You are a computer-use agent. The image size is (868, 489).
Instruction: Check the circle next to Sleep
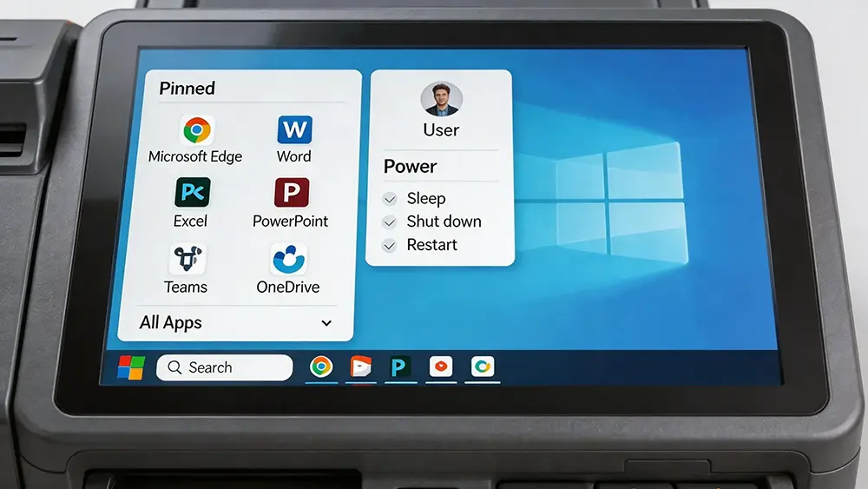(x=390, y=199)
